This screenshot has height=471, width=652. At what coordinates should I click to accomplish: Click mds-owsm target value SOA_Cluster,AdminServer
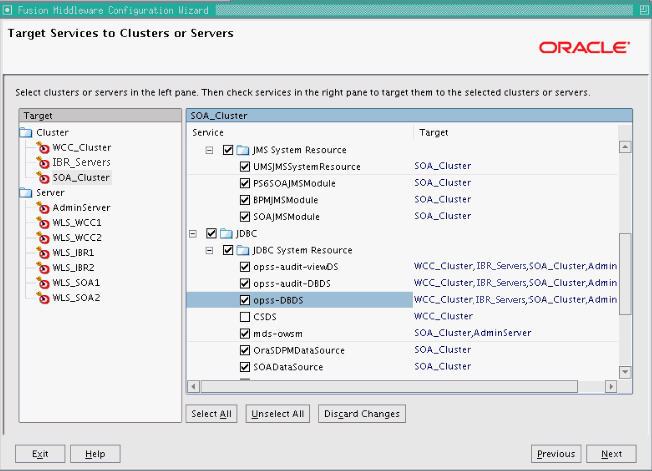473,333
